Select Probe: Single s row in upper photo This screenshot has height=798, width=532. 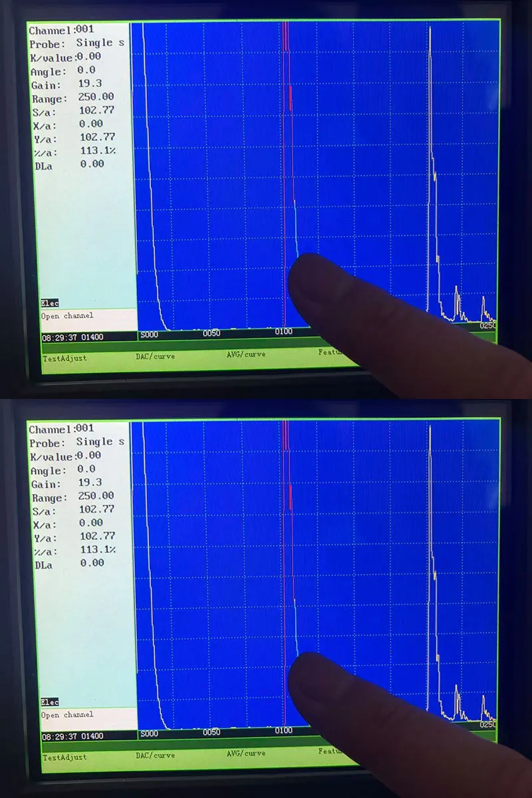(x=77, y=43)
